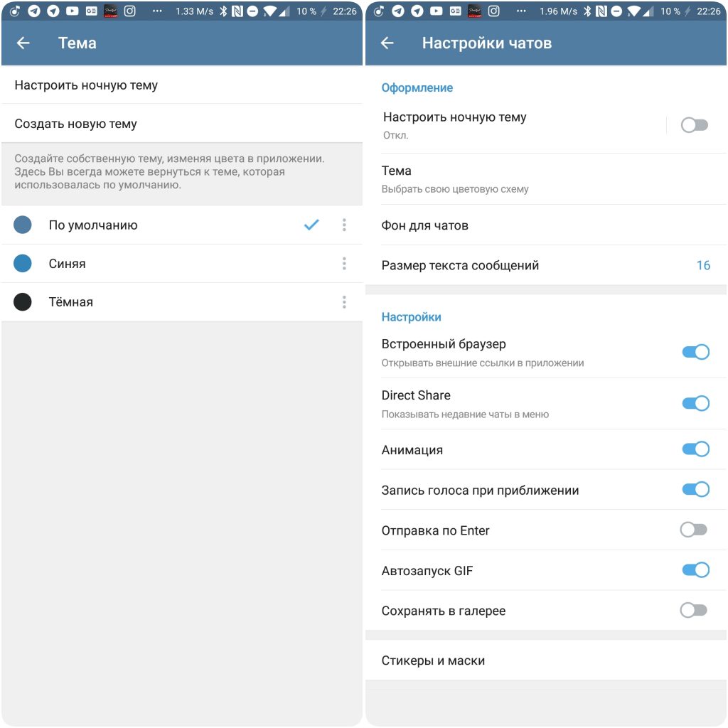Toggle the Direct Share switch

click(695, 403)
